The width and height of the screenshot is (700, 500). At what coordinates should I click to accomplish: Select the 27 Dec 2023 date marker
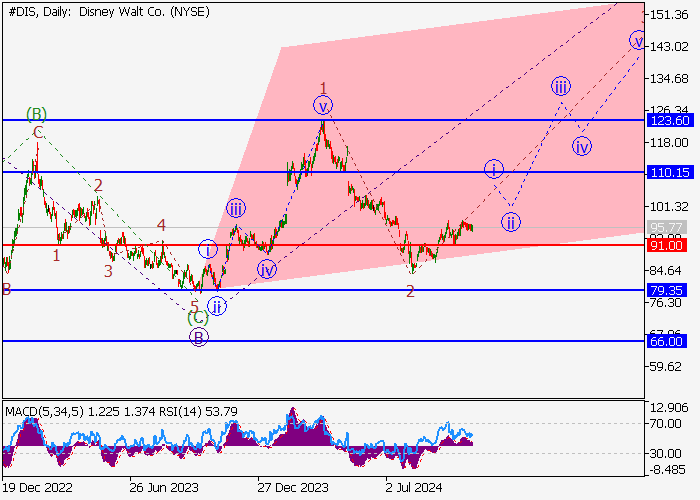(x=293, y=488)
